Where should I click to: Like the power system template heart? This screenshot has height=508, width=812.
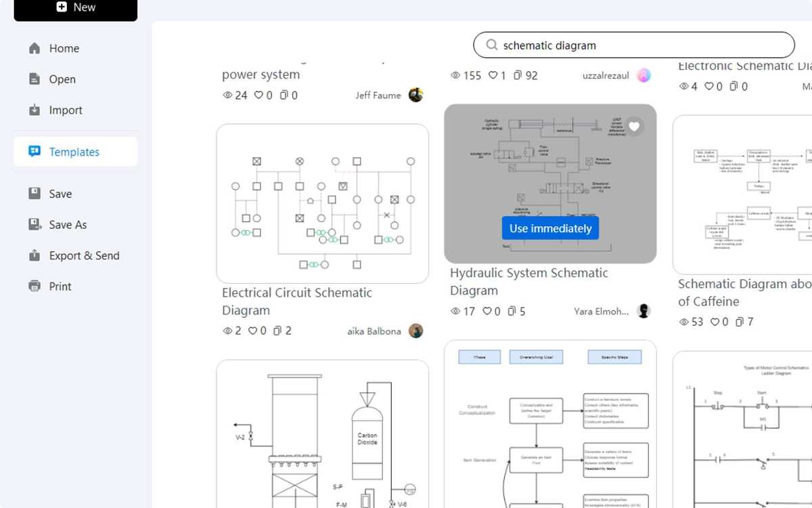point(258,96)
